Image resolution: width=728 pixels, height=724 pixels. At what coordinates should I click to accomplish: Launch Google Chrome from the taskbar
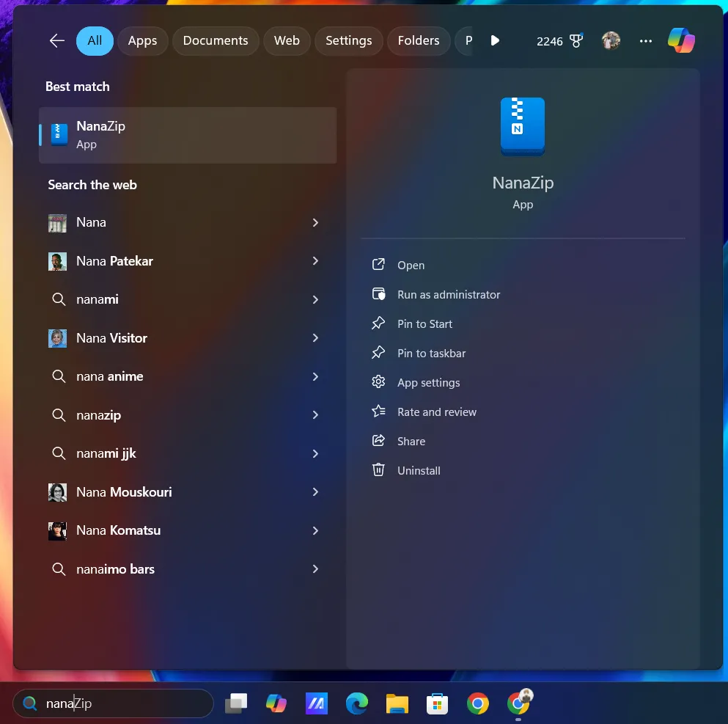tap(477, 703)
